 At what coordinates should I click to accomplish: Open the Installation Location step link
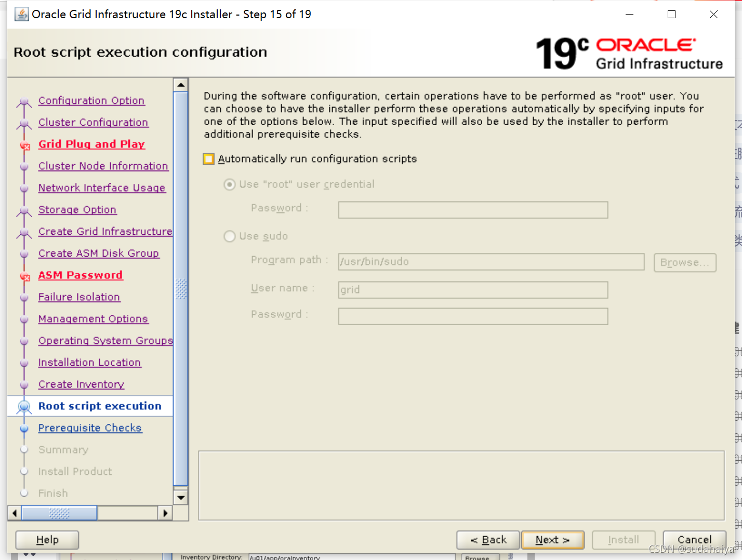[89, 363]
